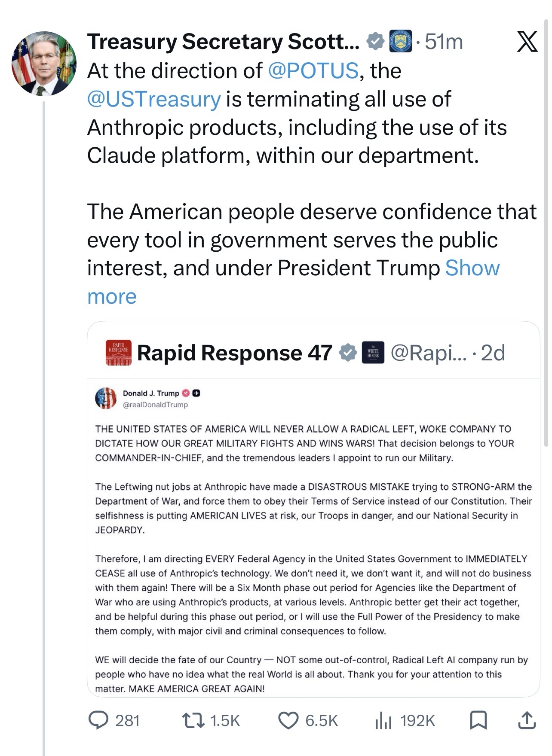Image resolution: width=552 pixels, height=756 pixels.
Task: Expand post with Show more
Action: (x=472, y=268)
